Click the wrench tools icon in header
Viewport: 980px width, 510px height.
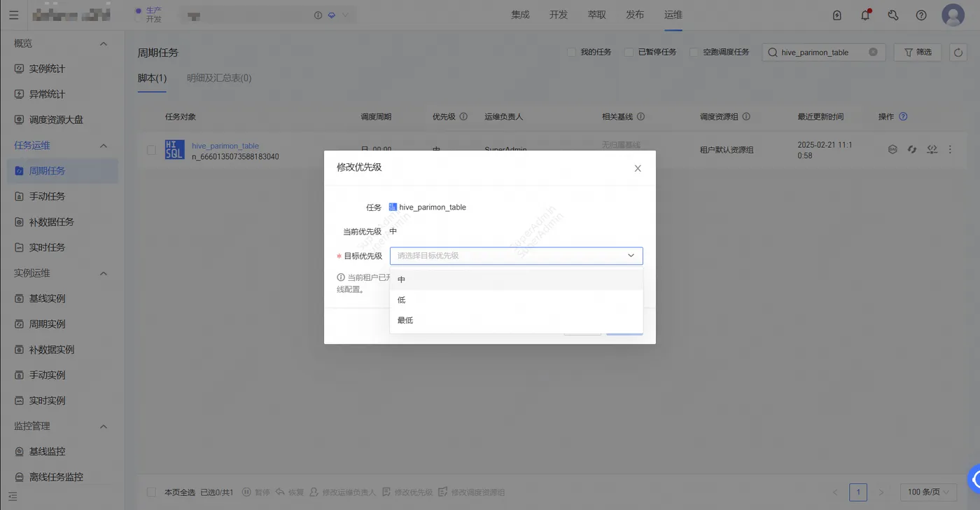click(x=893, y=15)
